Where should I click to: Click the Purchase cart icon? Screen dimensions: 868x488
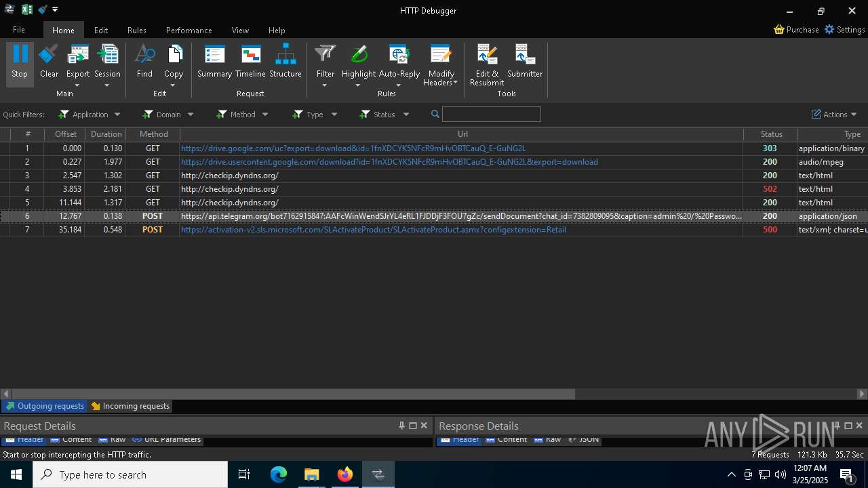tap(780, 30)
